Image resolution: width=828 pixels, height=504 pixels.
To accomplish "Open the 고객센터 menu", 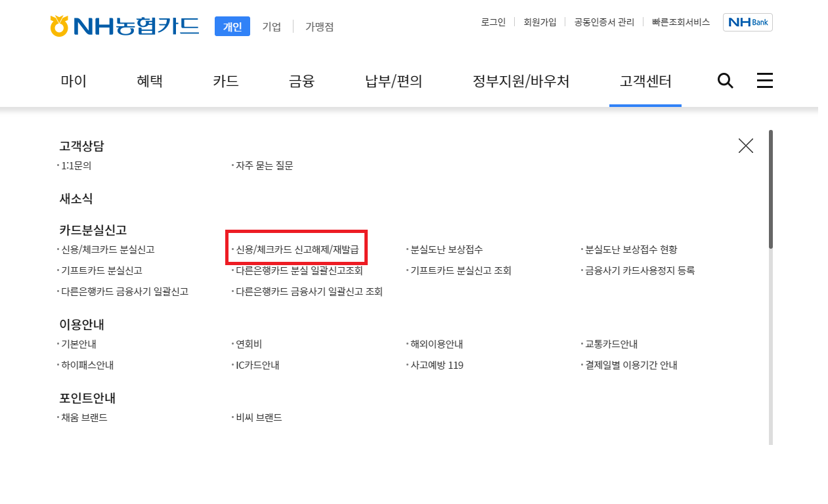I will point(645,80).
